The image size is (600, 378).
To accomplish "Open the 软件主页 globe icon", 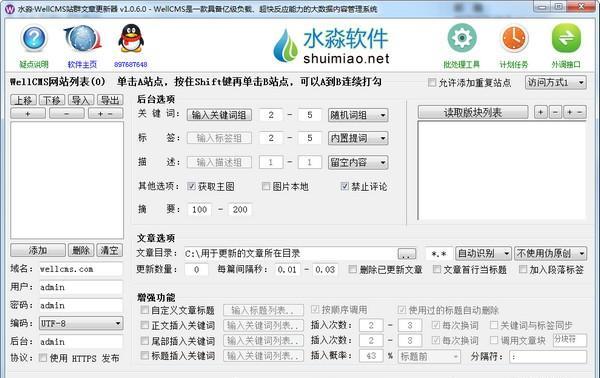I will (83, 39).
